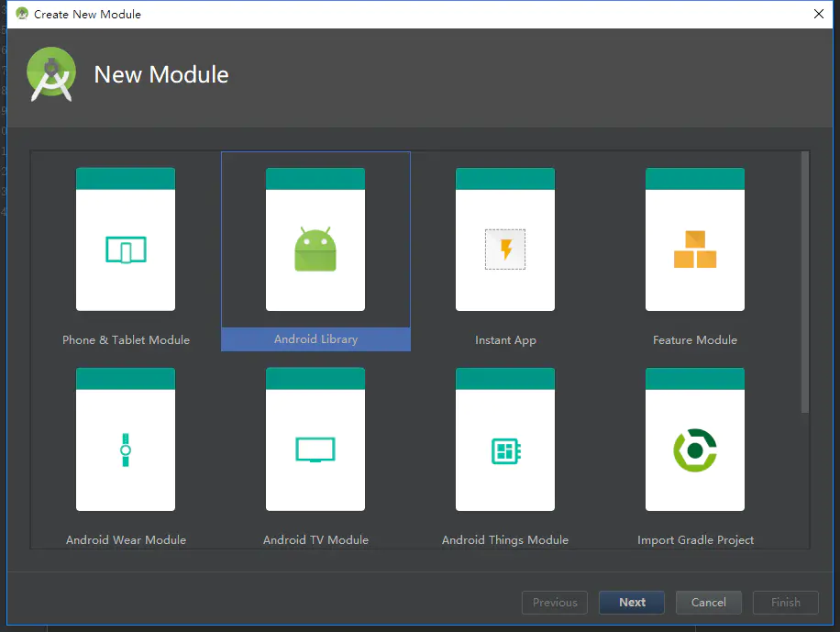
Task: Choose the Android Things Module icon
Action: [x=505, y=438]
